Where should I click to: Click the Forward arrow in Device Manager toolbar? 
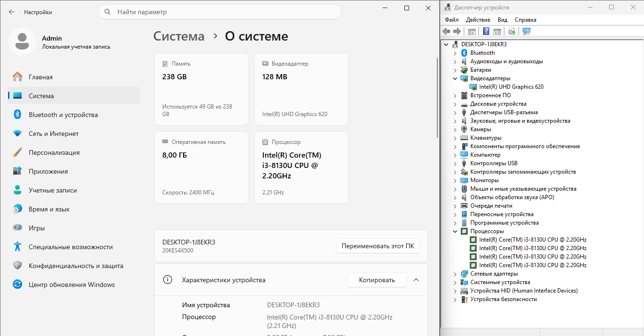457,32
